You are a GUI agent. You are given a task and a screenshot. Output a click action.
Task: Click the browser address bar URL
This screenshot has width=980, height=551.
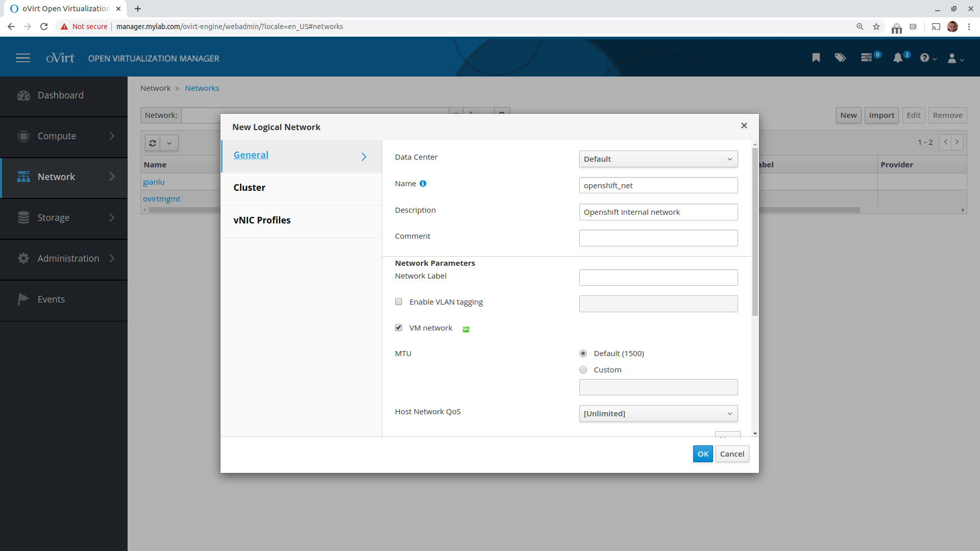[230, 27]
